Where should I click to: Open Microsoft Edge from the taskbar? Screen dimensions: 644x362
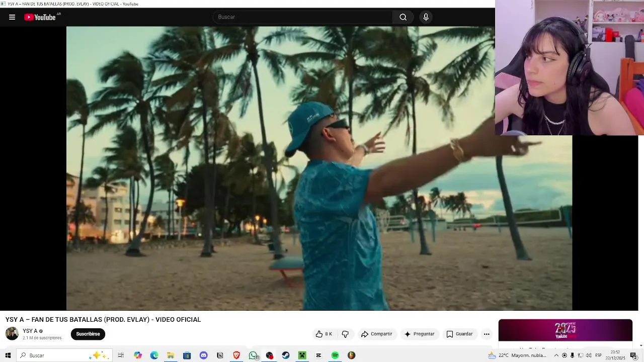[x=154, y=355]
